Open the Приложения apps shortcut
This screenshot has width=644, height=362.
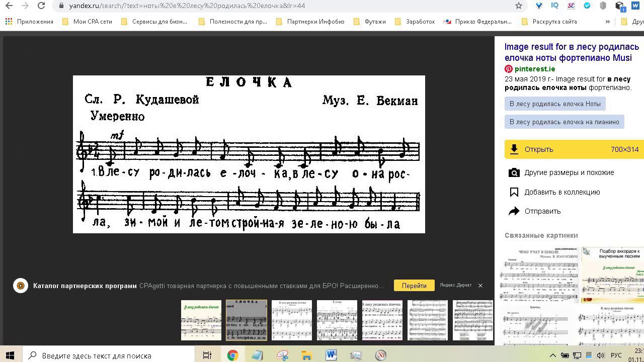click(x=29, y=22)
